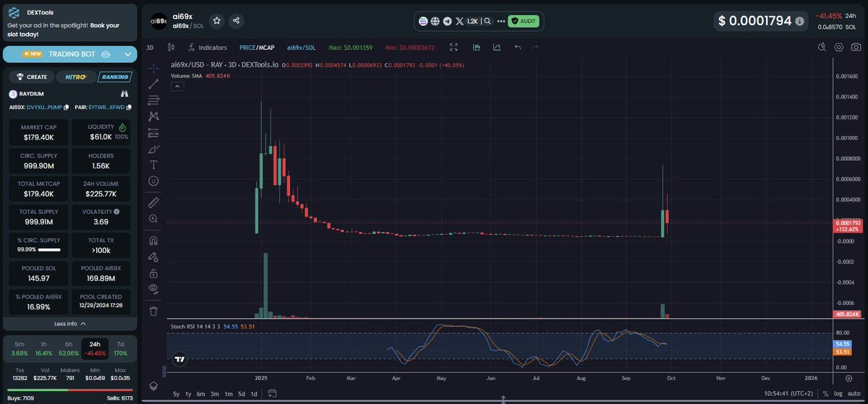Image resolution: width=868 pixels, height=404 pixels.
Task: Open the candlestick chart style icon
Action: [x=171, y=47]
